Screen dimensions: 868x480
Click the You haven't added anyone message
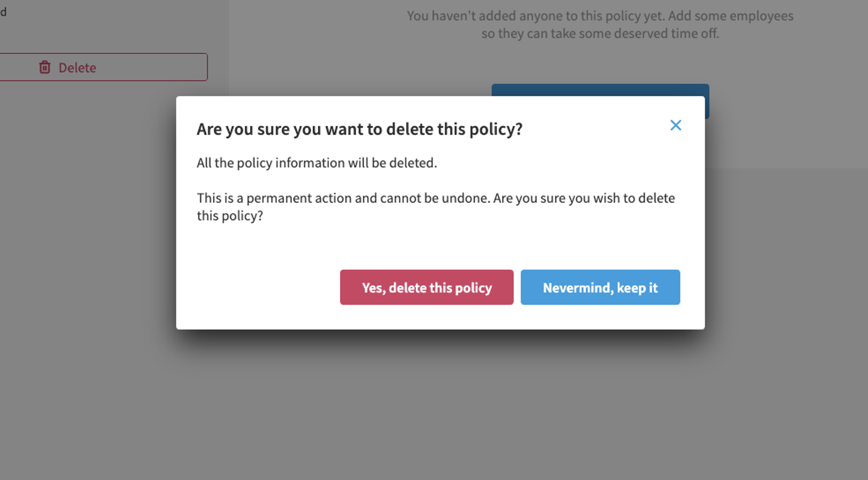[x=600, y=16]
